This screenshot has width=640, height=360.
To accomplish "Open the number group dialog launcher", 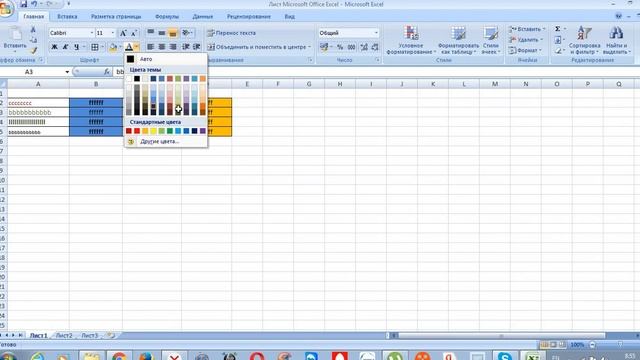I will 378,60.
